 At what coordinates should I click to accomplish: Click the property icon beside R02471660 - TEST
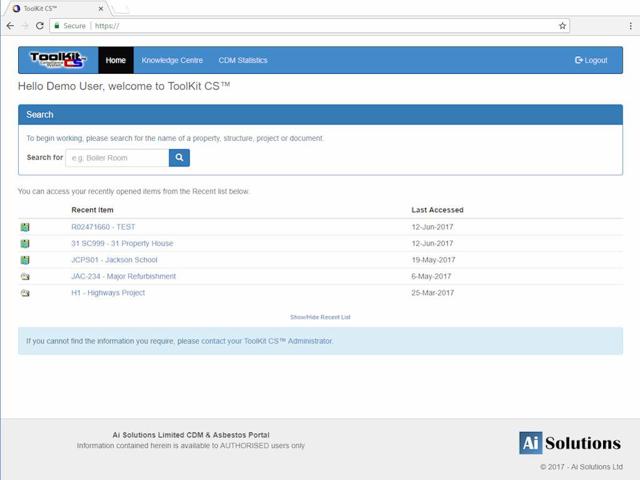25,227
